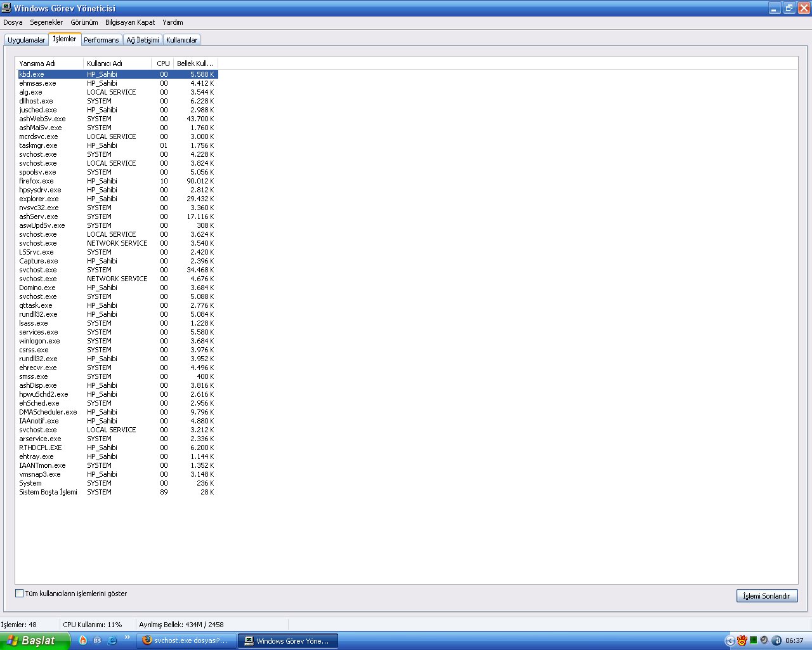
Task: Click the red hand tray icon
Action: tap(742, 640)
